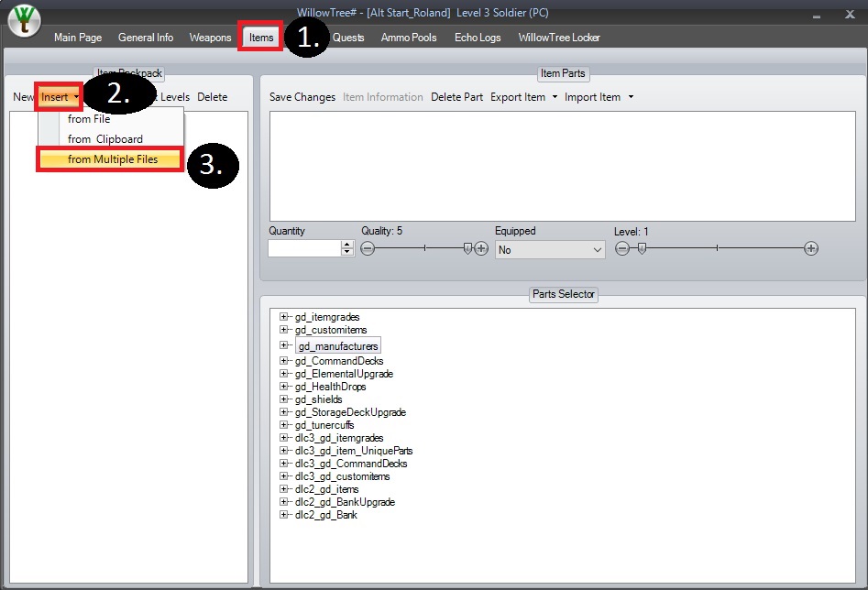Choose from Multiple Files menu option
This screenshot has width=868, height=590.
tap(112, 159)
